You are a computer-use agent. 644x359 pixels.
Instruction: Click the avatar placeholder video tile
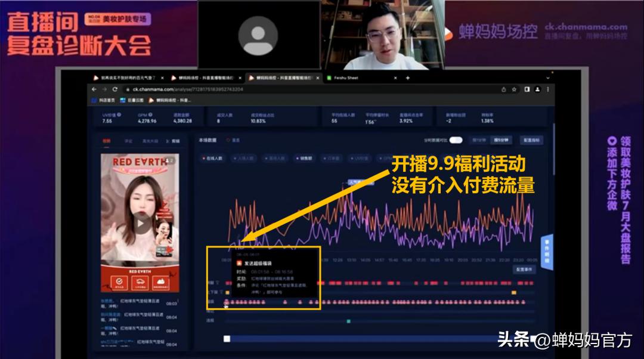259,35
